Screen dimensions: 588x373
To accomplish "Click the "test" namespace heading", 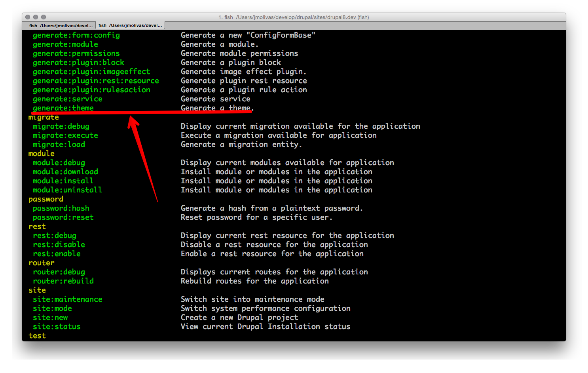I will (37, 336).
